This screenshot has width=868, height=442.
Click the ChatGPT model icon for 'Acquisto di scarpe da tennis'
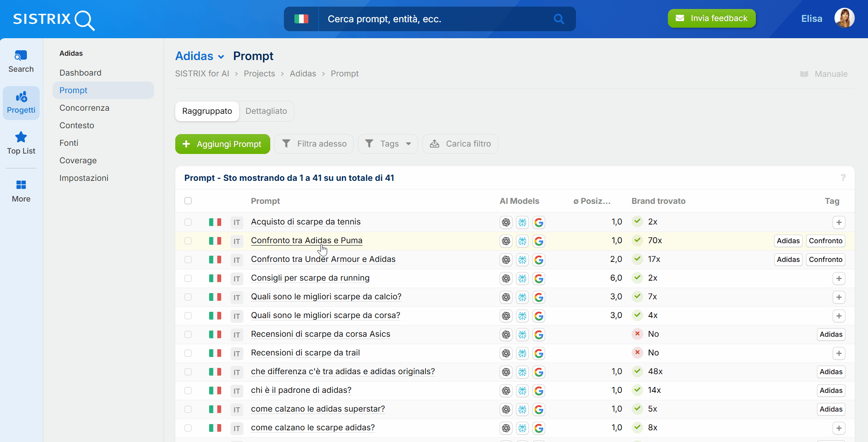click(506, 222)
